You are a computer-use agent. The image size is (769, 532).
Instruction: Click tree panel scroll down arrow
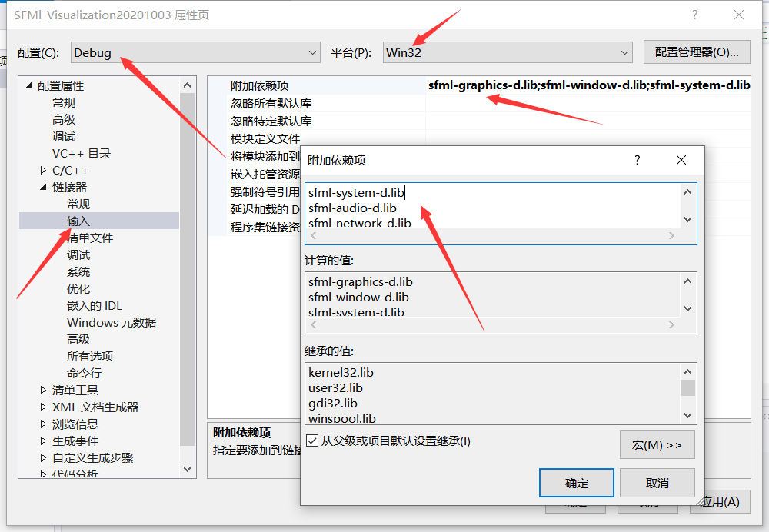coord(188,469)
